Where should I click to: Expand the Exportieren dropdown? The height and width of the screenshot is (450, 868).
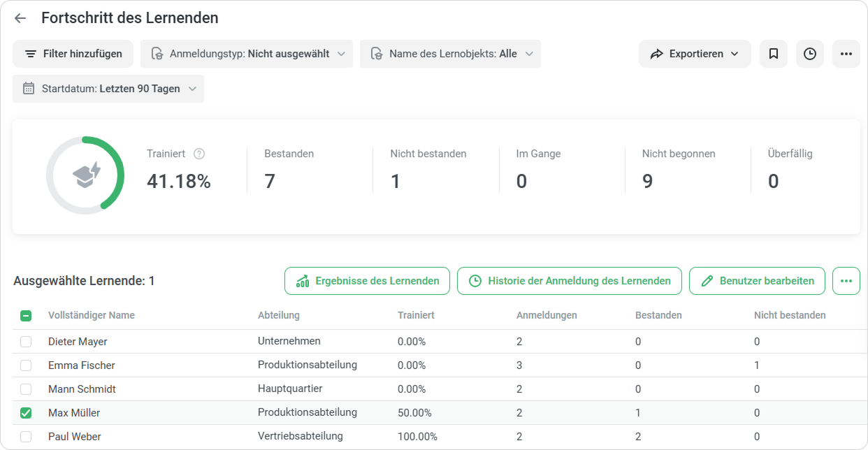tap(695, 54)
